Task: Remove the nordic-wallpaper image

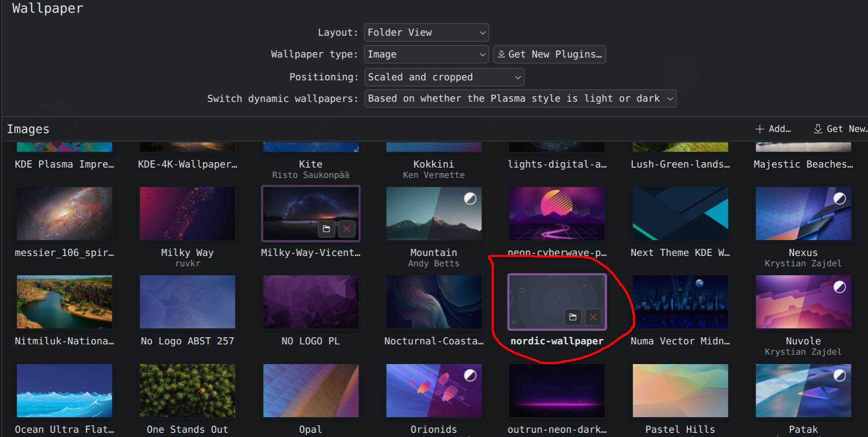Action: [593, 317]
